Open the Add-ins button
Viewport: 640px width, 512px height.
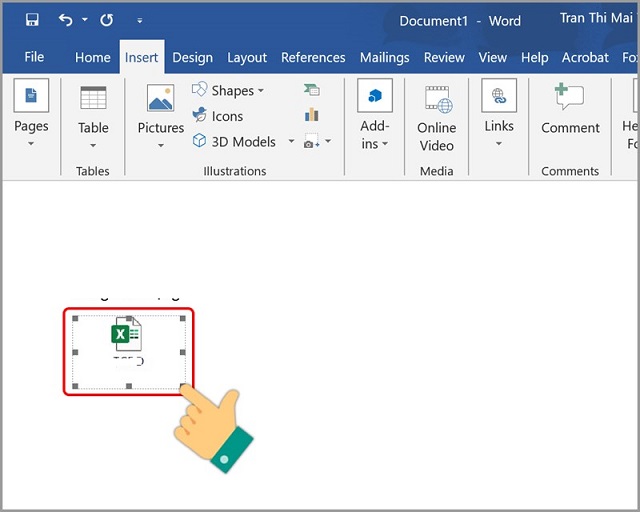coord(374,115)
